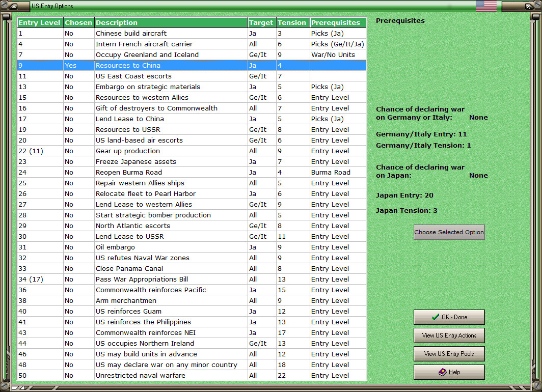Select Lend Lease to USSR option
The height and width of the screenshot is (392, 542).
tap(192, 237)
